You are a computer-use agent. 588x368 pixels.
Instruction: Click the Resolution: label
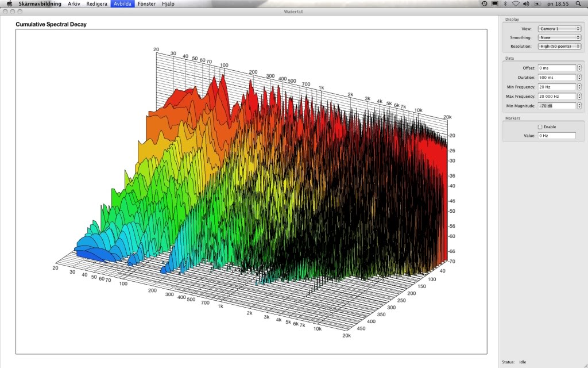point(521,47)
